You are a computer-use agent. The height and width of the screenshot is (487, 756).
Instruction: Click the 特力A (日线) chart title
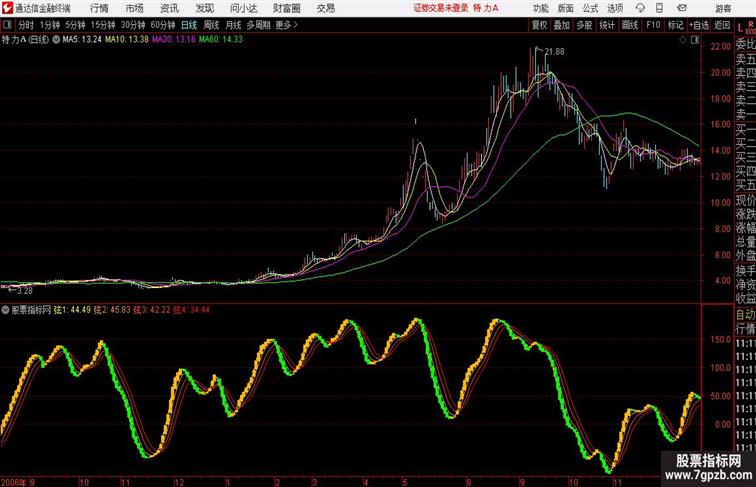coord(25,40)
